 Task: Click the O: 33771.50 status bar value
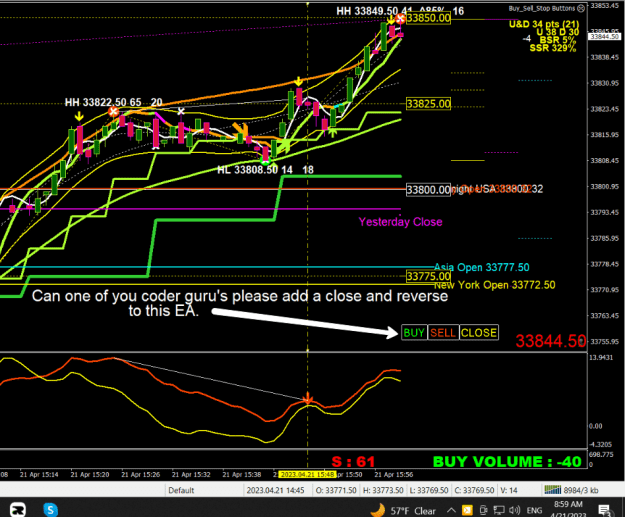click(336, 490)
